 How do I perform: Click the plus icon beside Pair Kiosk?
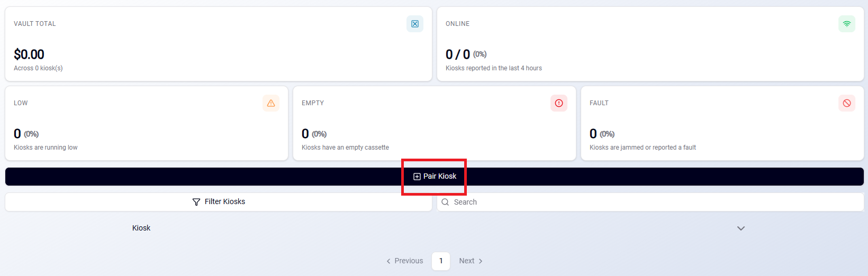pyautogui.click(x=417, y=177)
